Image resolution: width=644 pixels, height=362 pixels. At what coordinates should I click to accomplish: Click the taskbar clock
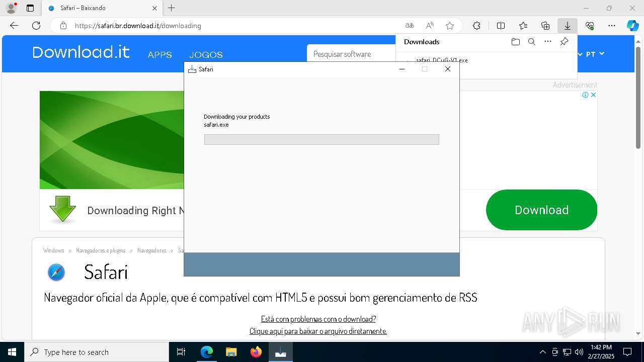[602, 352]
